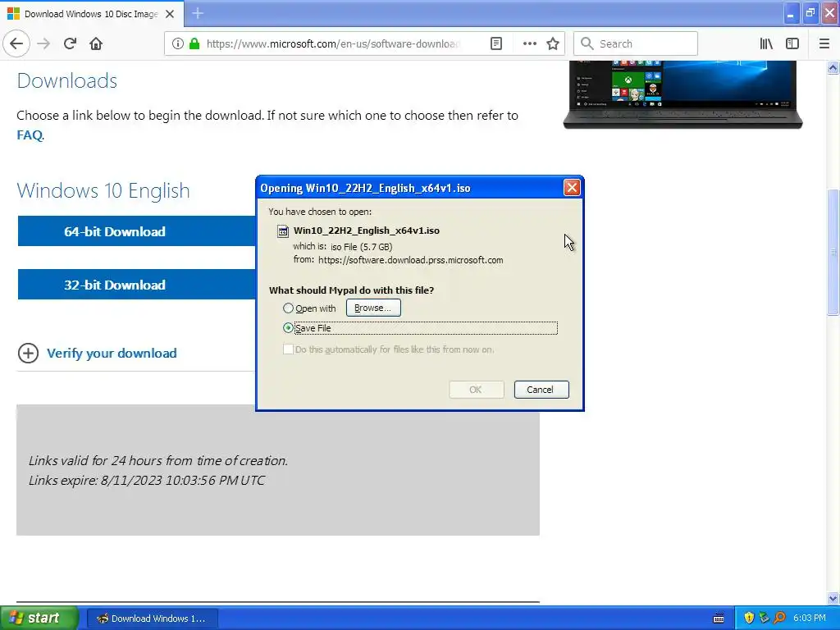The height and width of the screenshot is (630, 840).
Task: Click the 6:03 PM system clock
Action: [x=810, y=619]
